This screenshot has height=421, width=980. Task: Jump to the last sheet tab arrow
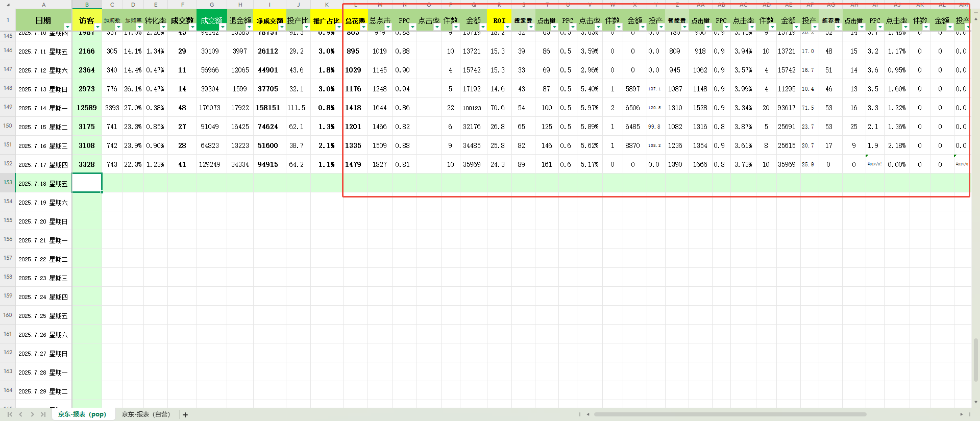click(43, 414)
